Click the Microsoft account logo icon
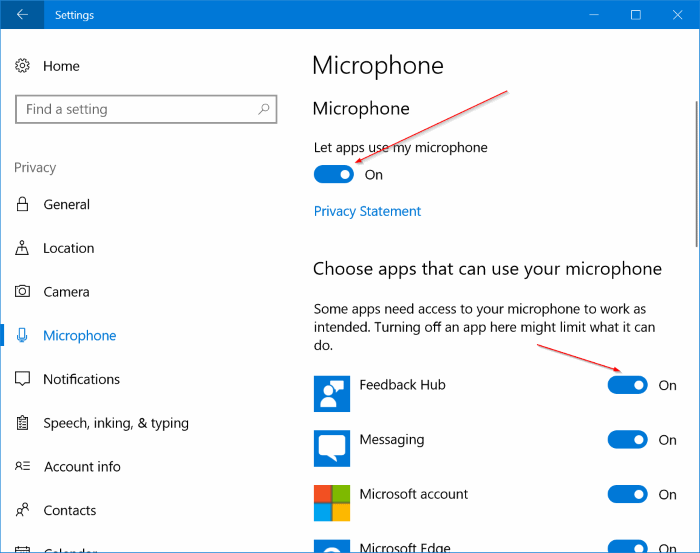Screen dimensions: 700x553 click(x=332, y=503)
